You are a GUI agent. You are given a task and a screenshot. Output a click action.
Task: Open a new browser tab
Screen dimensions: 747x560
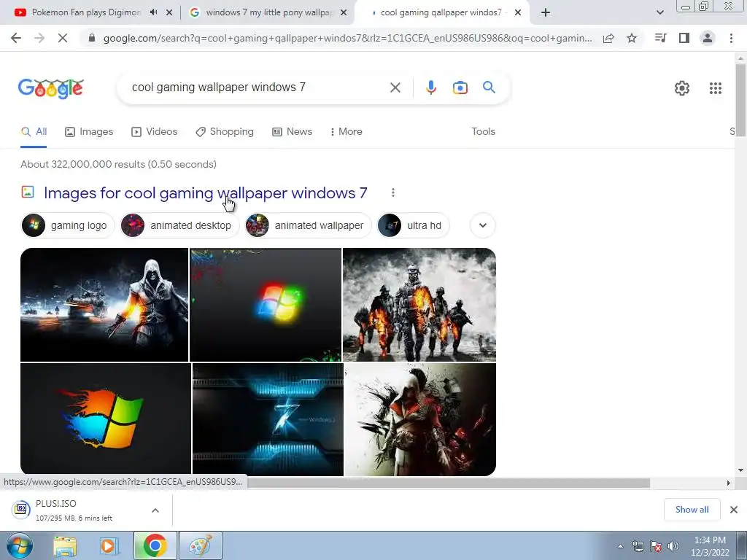coord(546,12)
